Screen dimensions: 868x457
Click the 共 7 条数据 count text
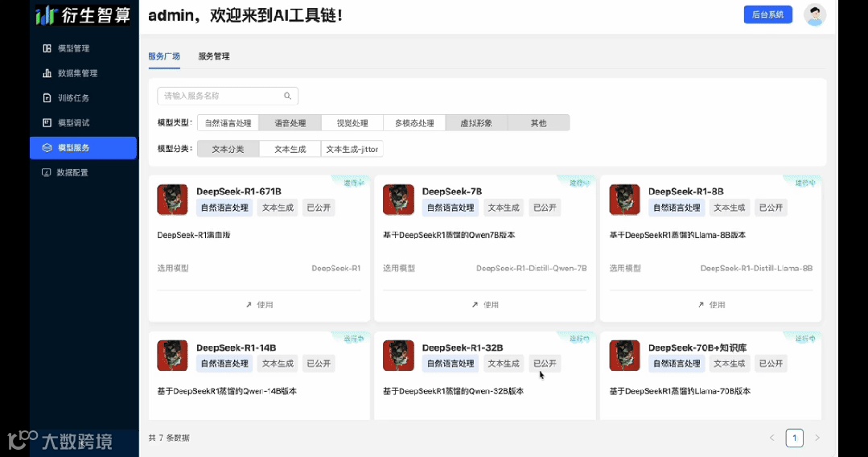169,438
